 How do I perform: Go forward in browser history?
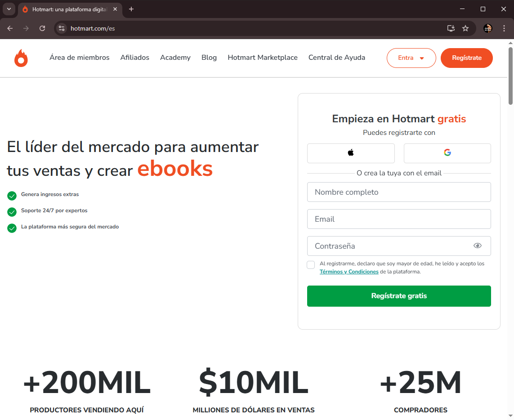tap(26, 28)
